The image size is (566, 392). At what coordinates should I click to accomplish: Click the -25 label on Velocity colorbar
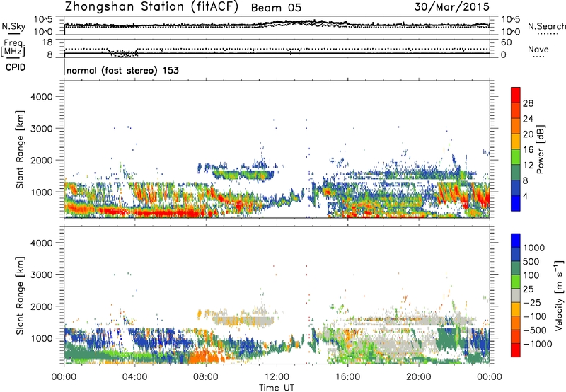point(532,303)
